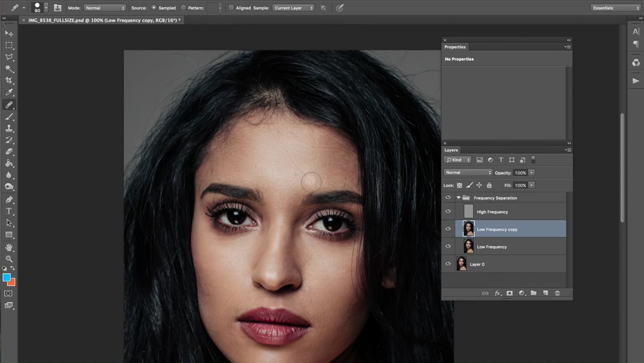
Task: Create a new layer
Action: click(x=545, y=293)
